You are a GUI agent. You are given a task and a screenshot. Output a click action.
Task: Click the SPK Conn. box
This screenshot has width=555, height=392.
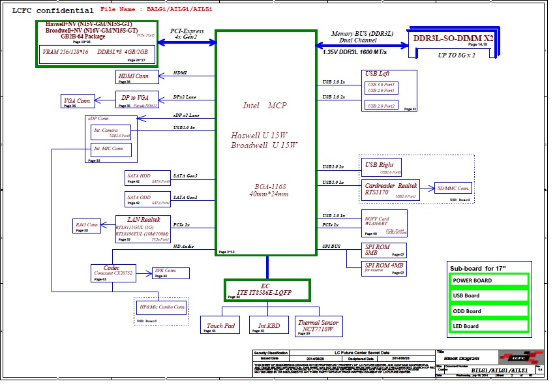coord(171,273)
